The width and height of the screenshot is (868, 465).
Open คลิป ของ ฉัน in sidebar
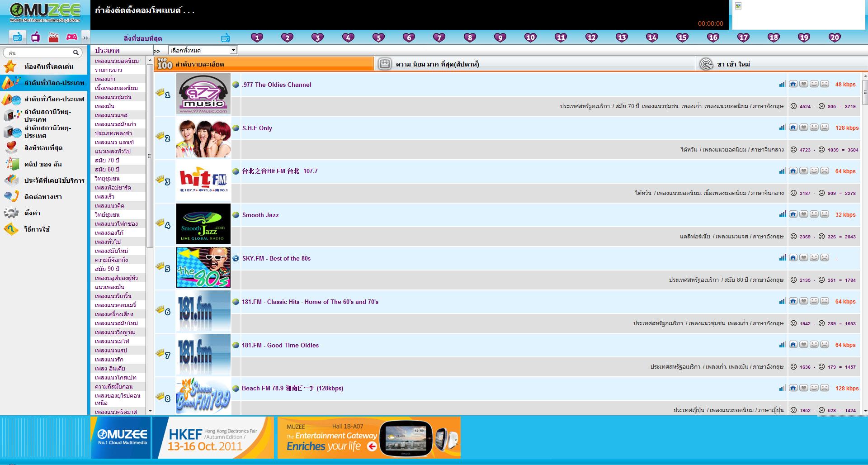[43, 164]
